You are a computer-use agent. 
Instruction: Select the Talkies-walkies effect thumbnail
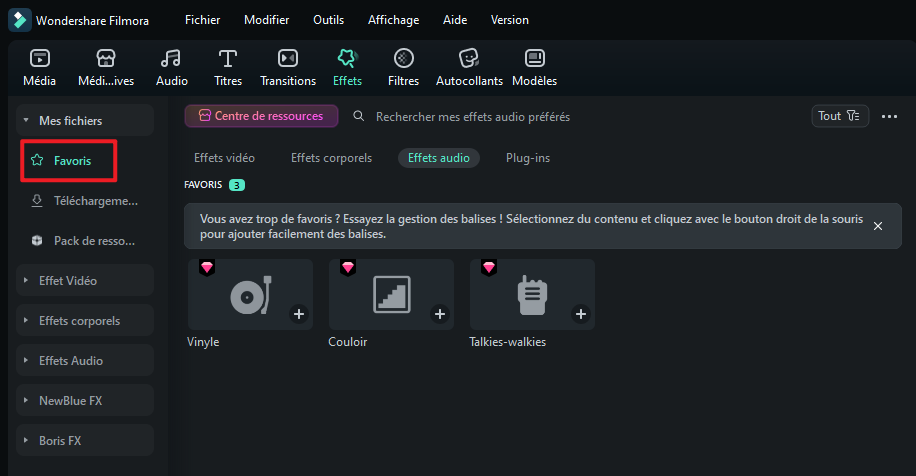point(532,294)
